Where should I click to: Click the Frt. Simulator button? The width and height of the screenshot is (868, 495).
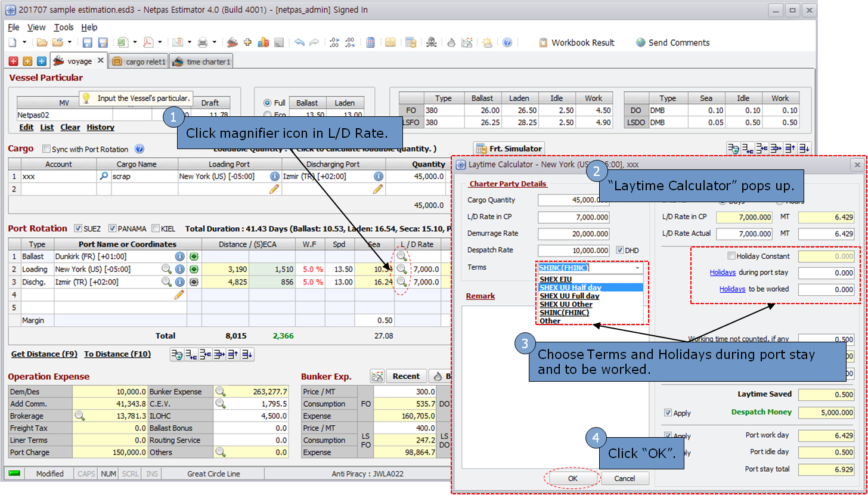[x=509, y=148]
